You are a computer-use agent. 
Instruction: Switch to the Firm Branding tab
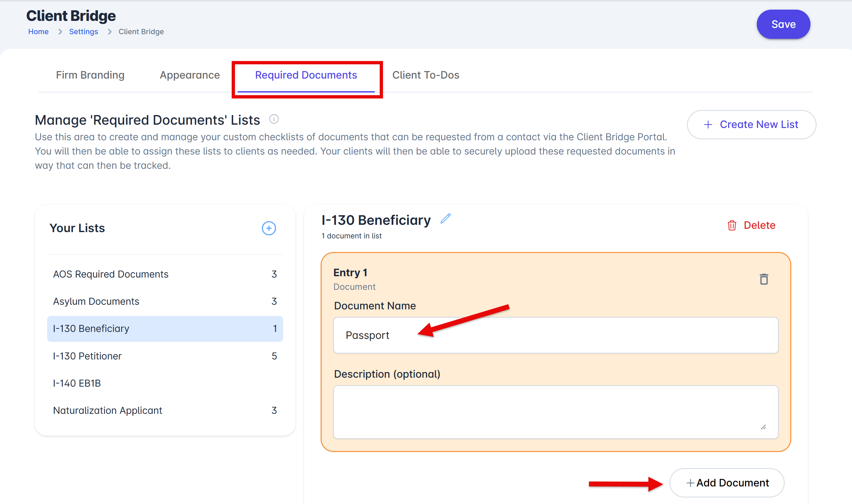pyautogui.click(x=90, y=75)
